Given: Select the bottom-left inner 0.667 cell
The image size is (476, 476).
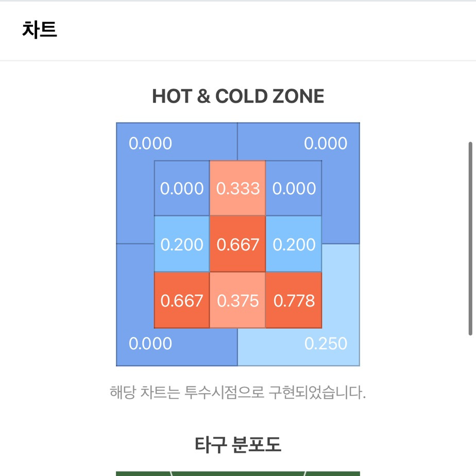Looking at the screenshot, I should tap(182, 300).
